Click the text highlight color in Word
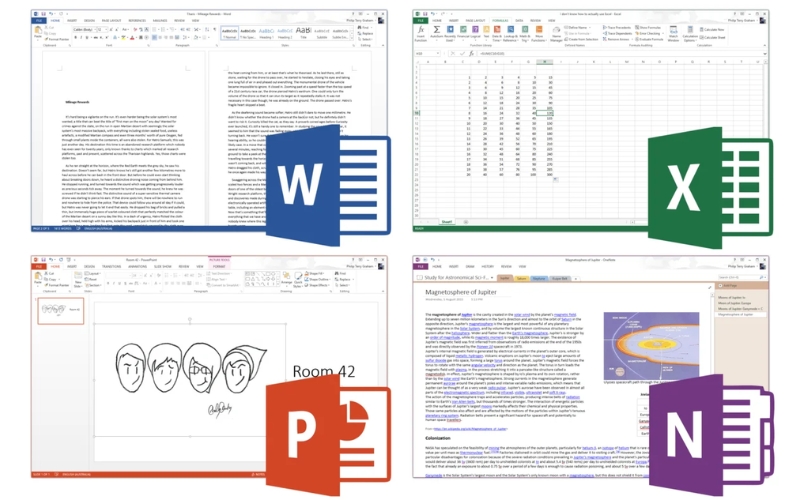 [x=123, y=37]
